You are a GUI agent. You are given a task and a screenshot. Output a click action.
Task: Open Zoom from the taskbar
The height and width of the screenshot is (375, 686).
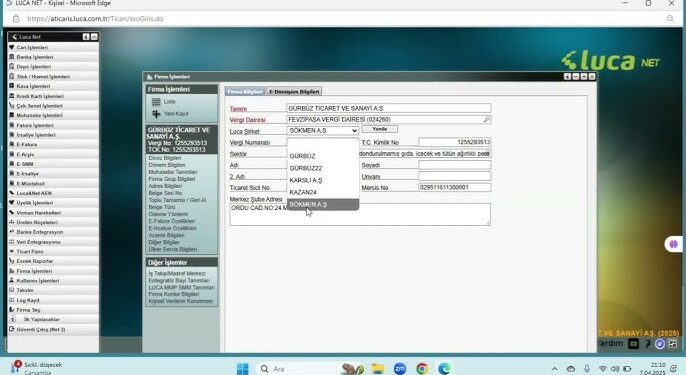[x=400, y=369]
